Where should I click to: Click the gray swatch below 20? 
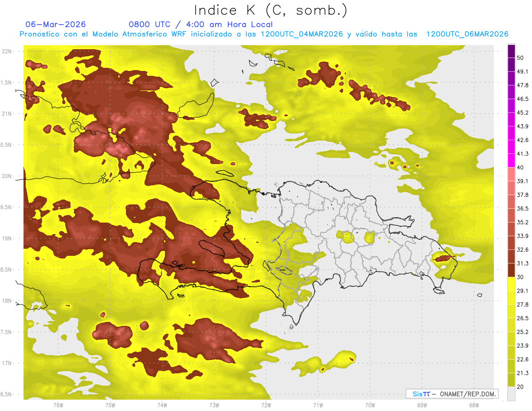point(511,394)
